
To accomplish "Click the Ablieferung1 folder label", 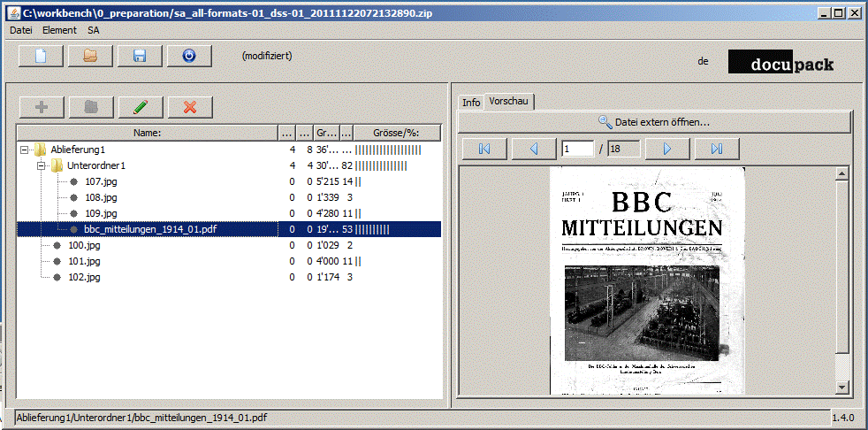I will coord(78,150).
